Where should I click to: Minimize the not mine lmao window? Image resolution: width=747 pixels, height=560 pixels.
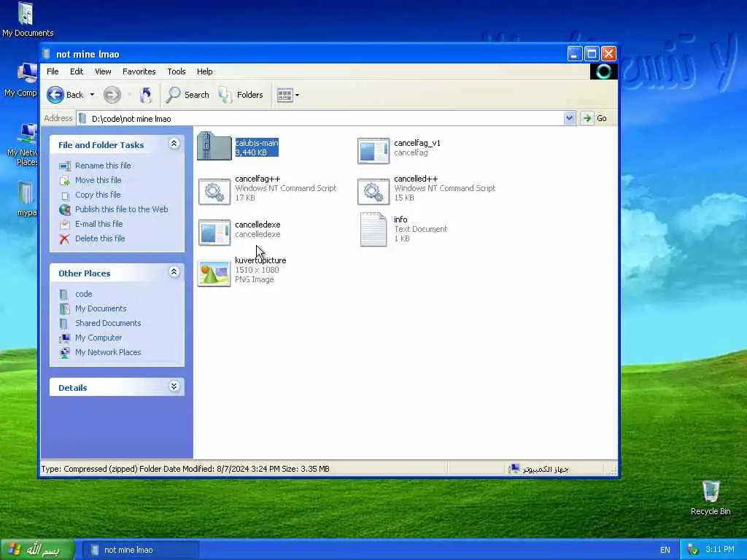coord(575,54)
